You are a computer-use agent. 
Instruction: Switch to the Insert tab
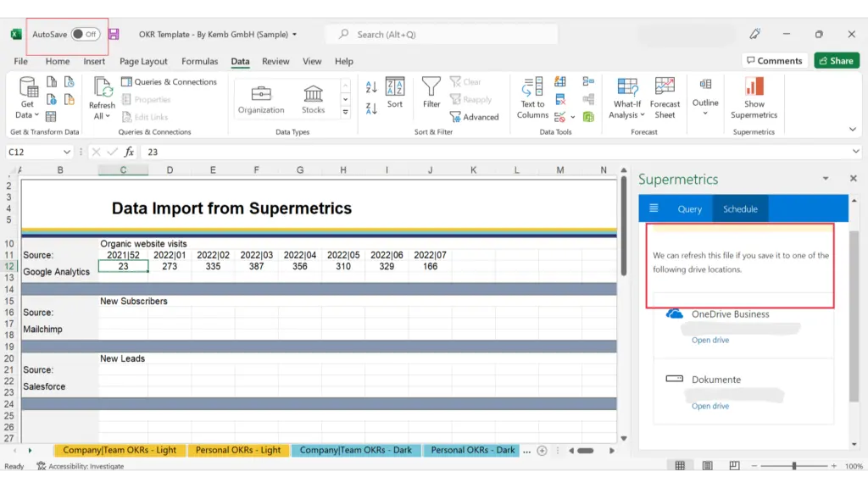click(x=94, y=61)
